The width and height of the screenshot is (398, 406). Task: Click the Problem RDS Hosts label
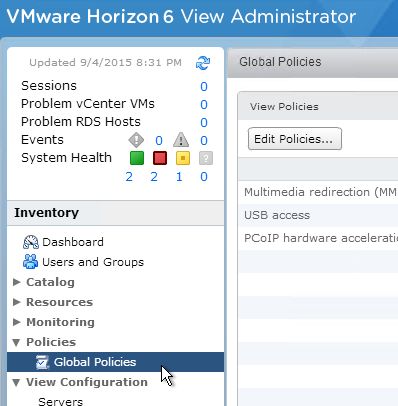(x=81, y=122)
